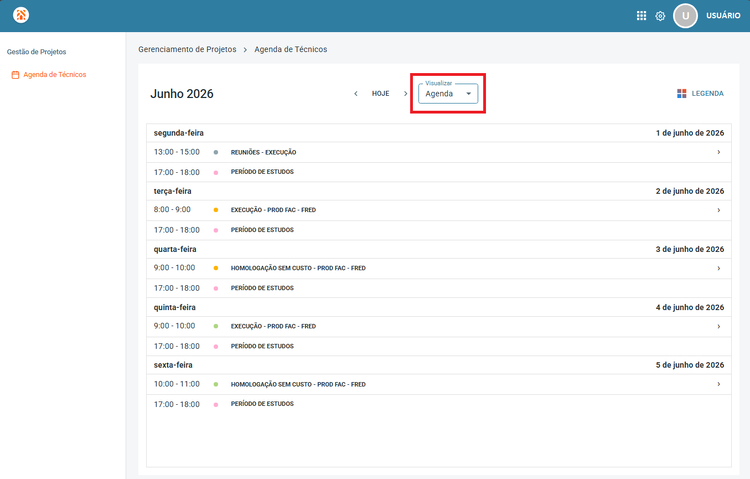Open REUNIÕES - EXECUÇÃO event

click(x=263, y=152)
